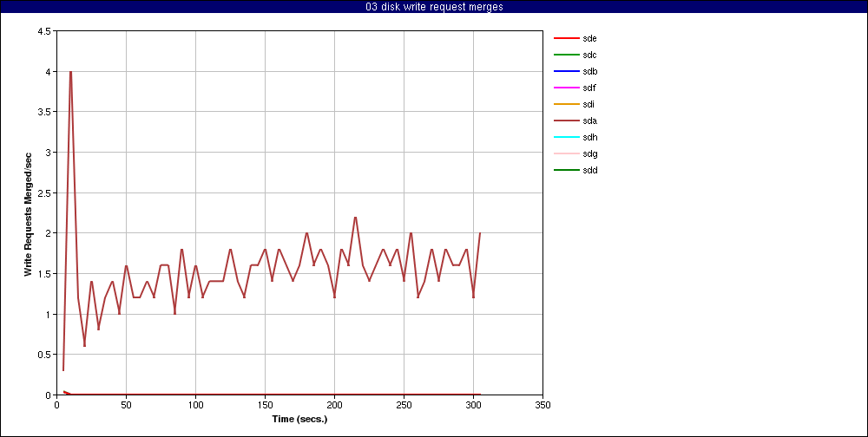868x437 pixels.
Task: Click the sdb blue legend color line
Action: 566,71
